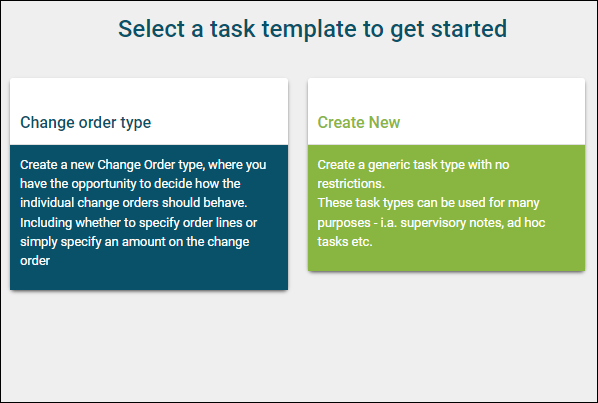This screenshot has width=598, height=403.
Task: Click the "tasks etc." text in green card
Action: (x=345, y=242)
